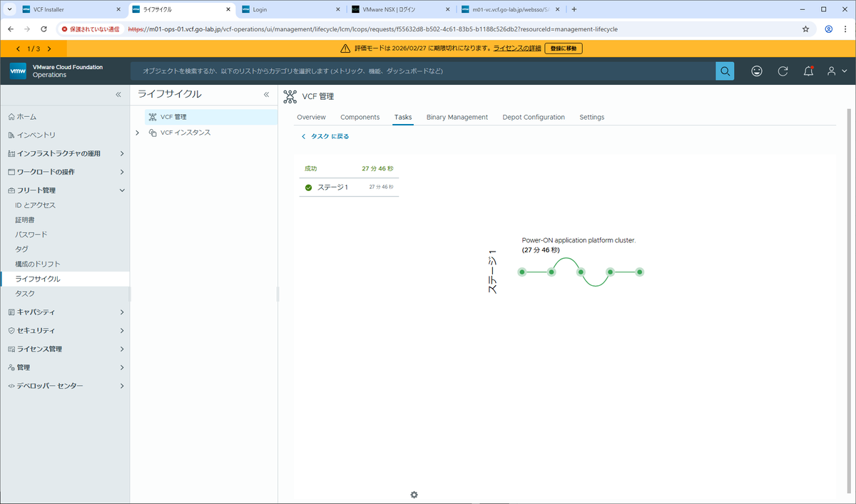
Task: Select the ステージ 1 row
Action: (349, 187)
